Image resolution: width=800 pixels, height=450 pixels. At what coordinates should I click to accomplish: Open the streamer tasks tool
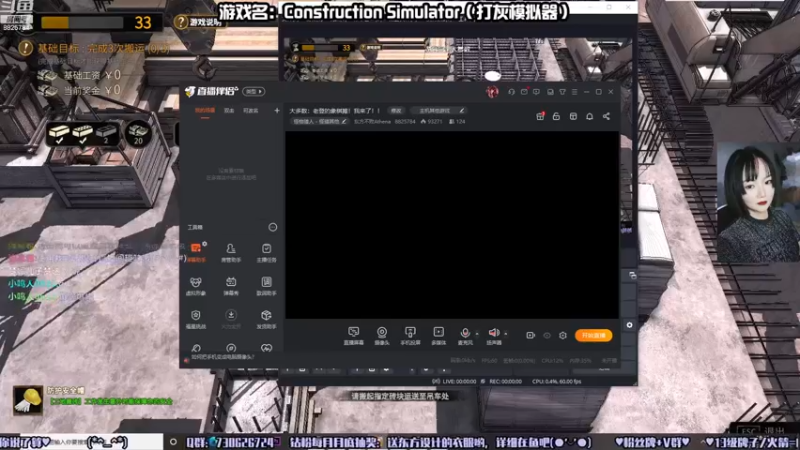point(266,252)
